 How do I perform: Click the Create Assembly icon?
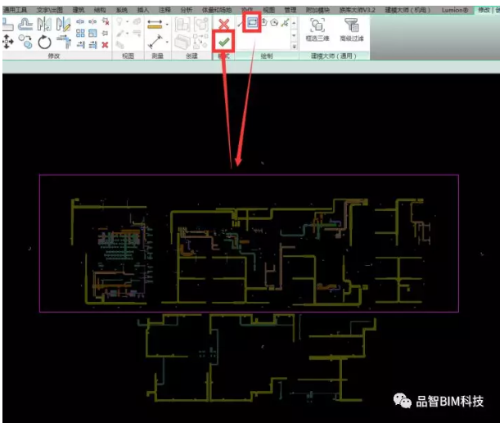coord(182,25)
